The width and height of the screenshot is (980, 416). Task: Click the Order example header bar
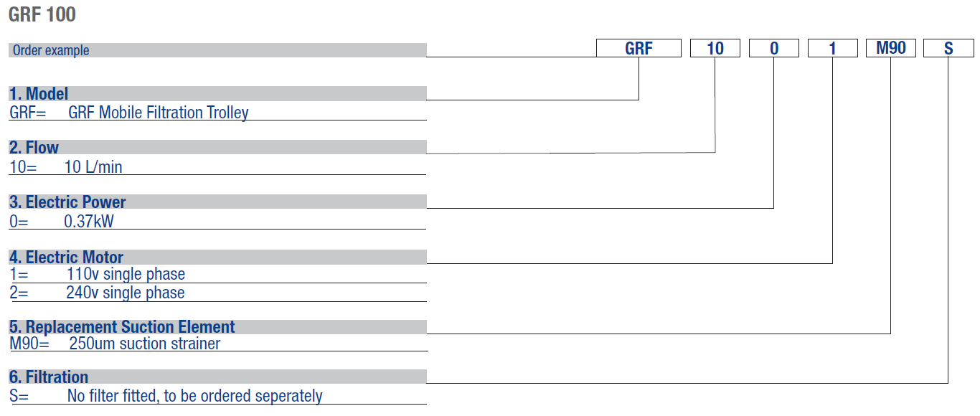217,50
